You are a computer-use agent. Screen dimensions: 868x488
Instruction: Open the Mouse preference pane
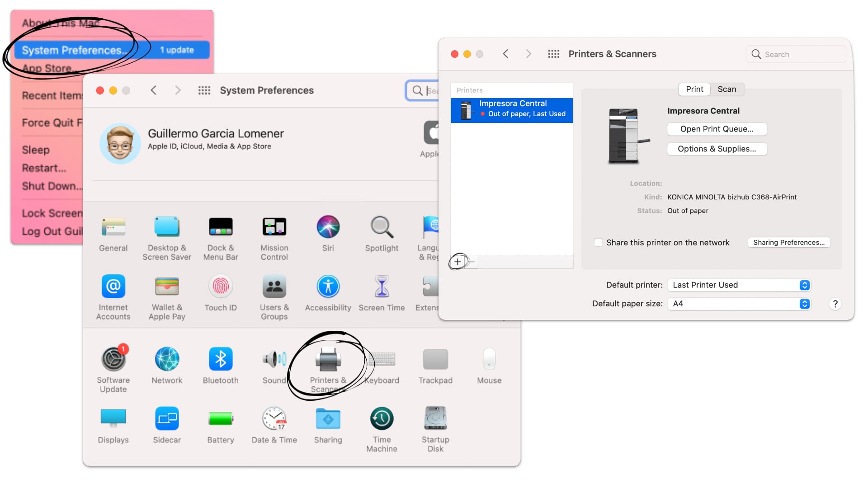click(x=489, y=365)
